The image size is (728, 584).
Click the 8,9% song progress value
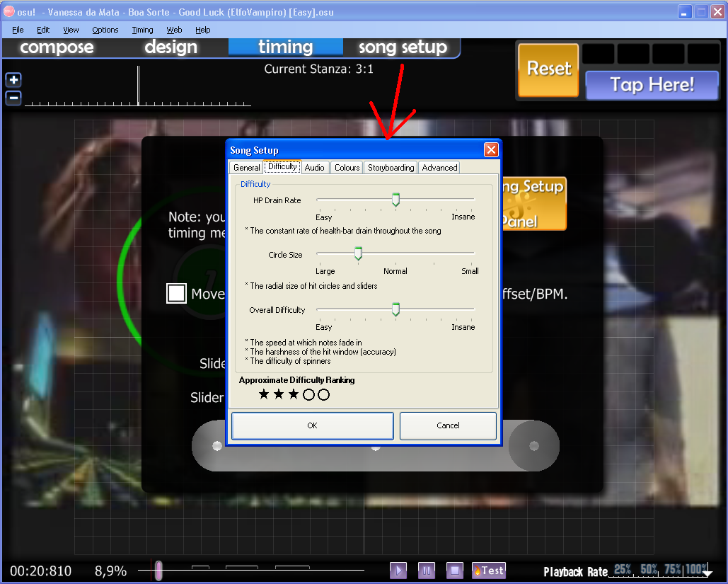pos(110,571)
